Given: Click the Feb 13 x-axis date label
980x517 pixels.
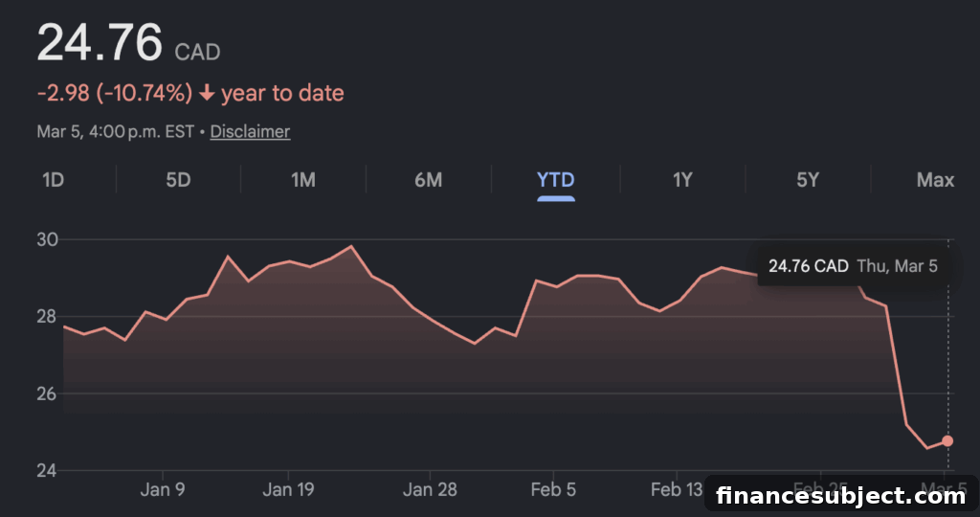Looking at the screenshot, I should [x=677, y=489].
